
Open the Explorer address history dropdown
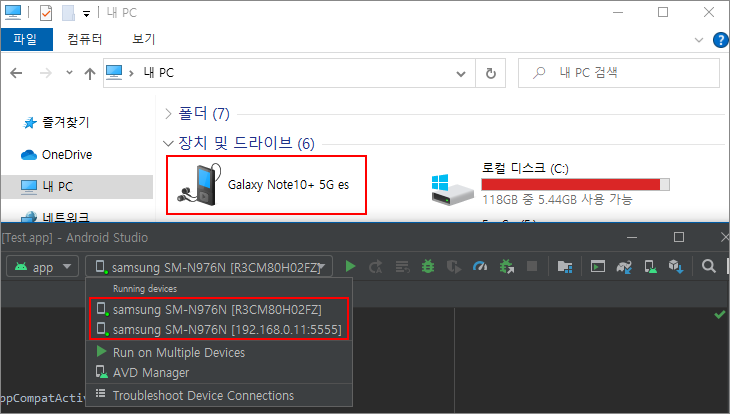click(x=461, y=74)
